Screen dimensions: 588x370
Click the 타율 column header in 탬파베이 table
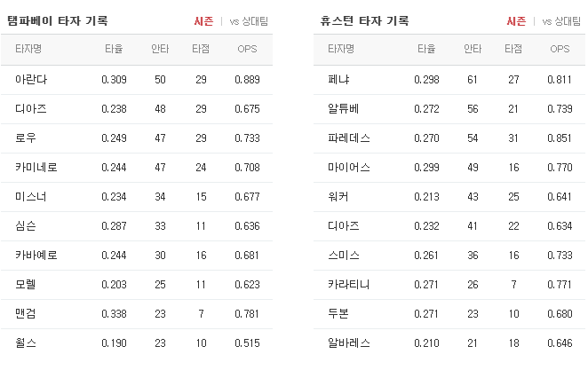coord(114,49)
